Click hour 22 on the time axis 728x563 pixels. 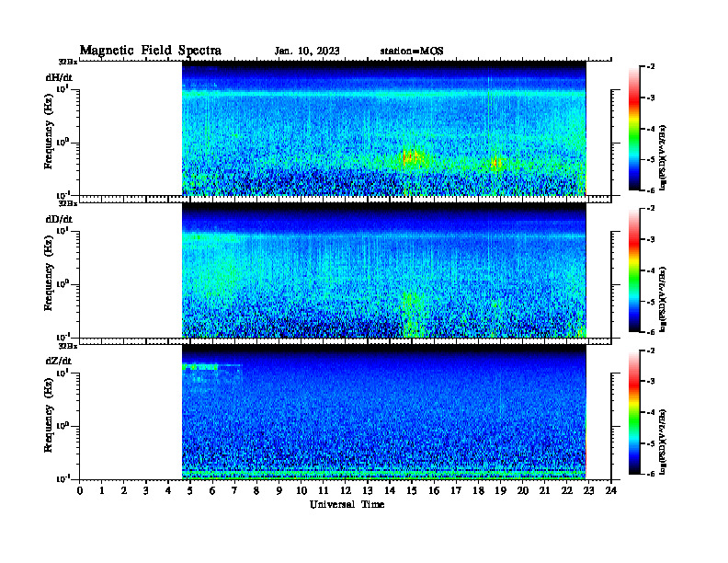click(x=567, y=491)
